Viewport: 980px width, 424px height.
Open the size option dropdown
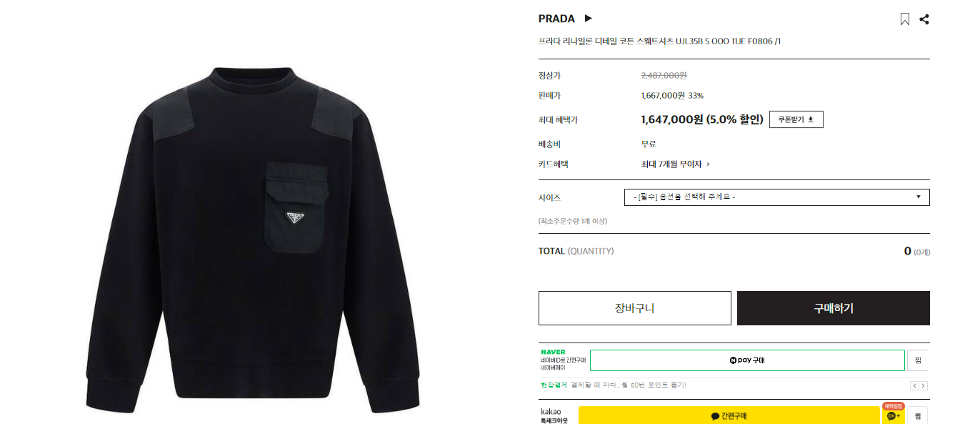[x=777, y=197]
